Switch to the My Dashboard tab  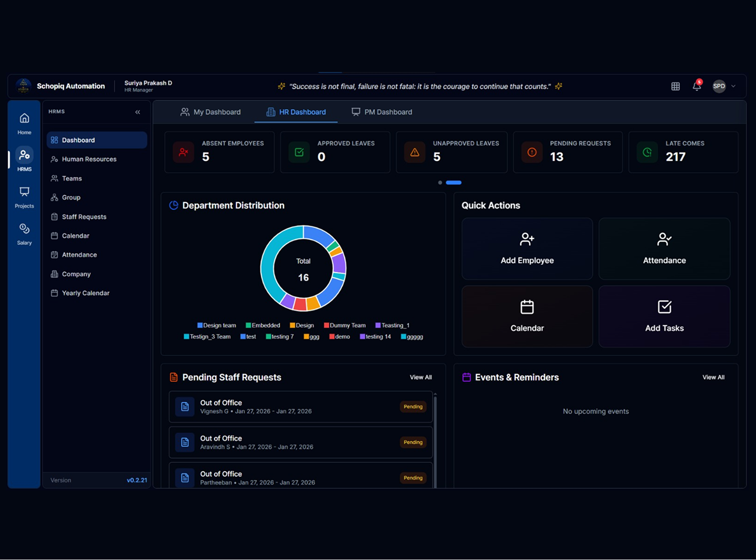tap(211, 112)
